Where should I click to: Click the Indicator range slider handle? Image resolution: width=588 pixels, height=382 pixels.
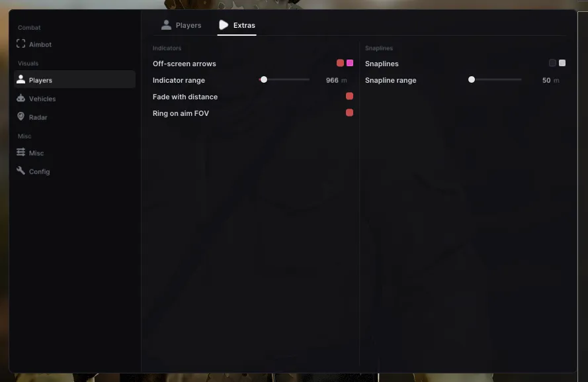[x=264, y=79]
